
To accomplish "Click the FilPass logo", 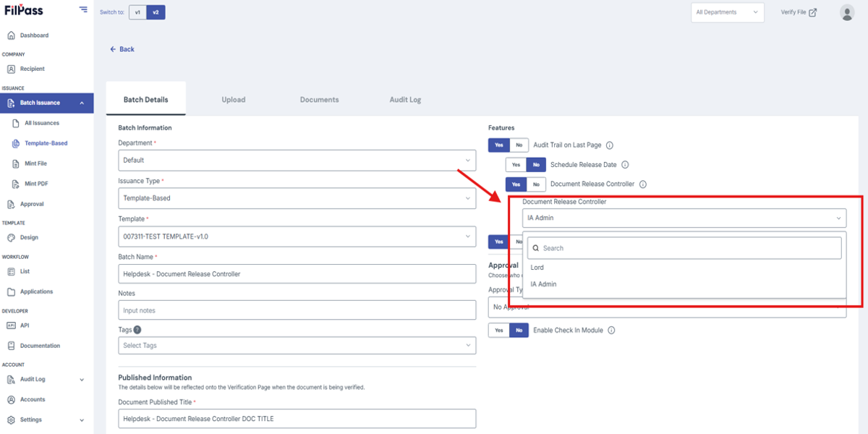I will pyautogui.click(x=23, y=10).
